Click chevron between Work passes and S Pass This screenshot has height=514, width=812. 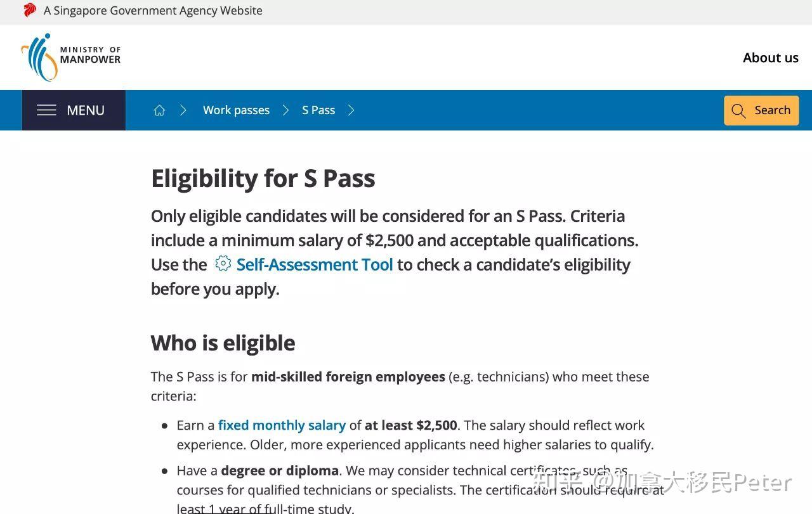[x=285, y=110]
